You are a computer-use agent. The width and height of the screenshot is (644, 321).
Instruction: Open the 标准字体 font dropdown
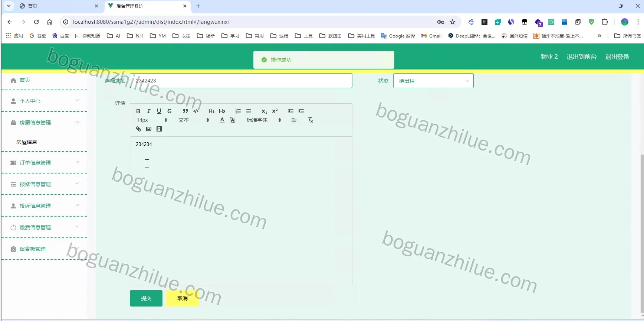point(264,120)
